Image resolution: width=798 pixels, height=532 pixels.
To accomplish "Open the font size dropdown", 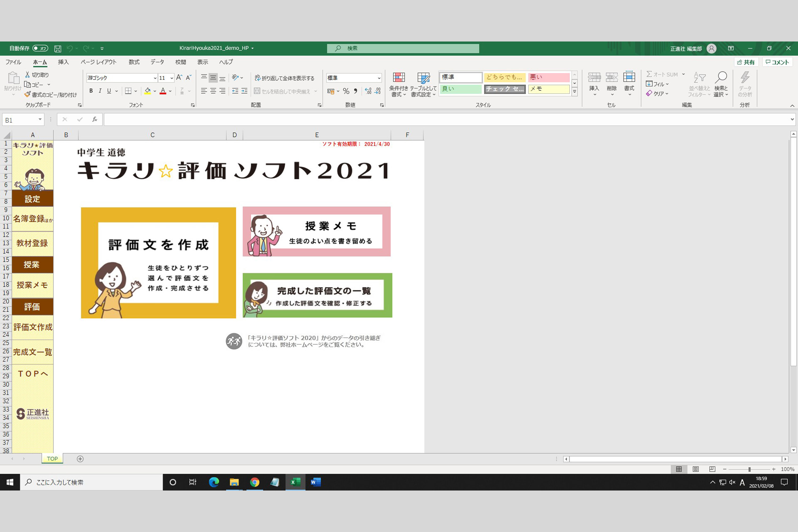I will point(172,78).
